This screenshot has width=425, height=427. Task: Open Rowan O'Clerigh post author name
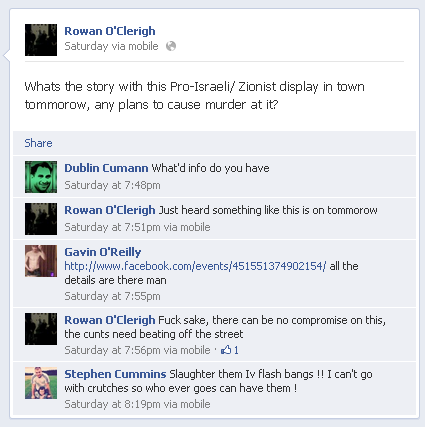[110, 31]
